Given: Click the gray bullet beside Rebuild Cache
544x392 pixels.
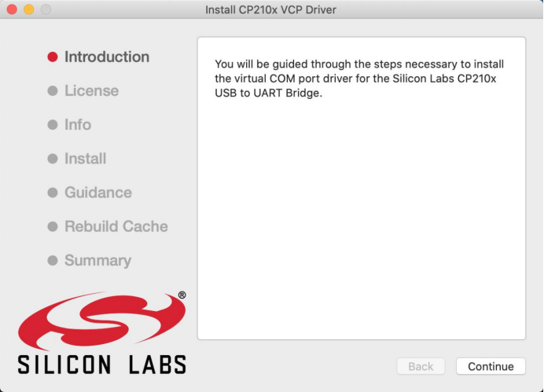Looking at the screenshot, I should coord(53,226).
